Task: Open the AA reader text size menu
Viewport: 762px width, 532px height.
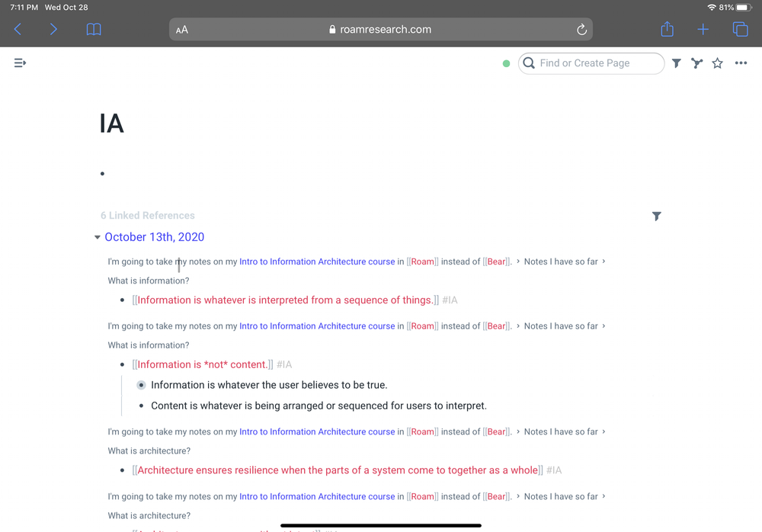Action: (182, 30)
